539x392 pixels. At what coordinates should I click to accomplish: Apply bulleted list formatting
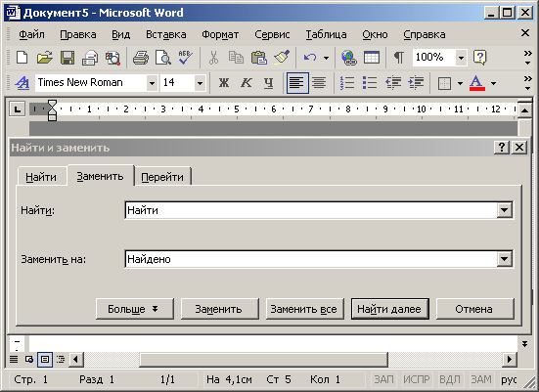(x=370, y=83)
